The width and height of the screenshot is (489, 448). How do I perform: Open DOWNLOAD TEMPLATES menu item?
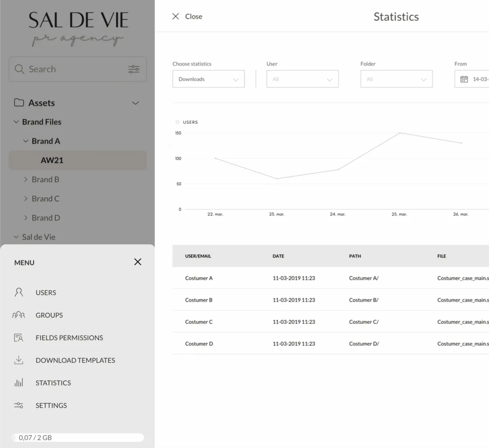(x=75, y=360)
